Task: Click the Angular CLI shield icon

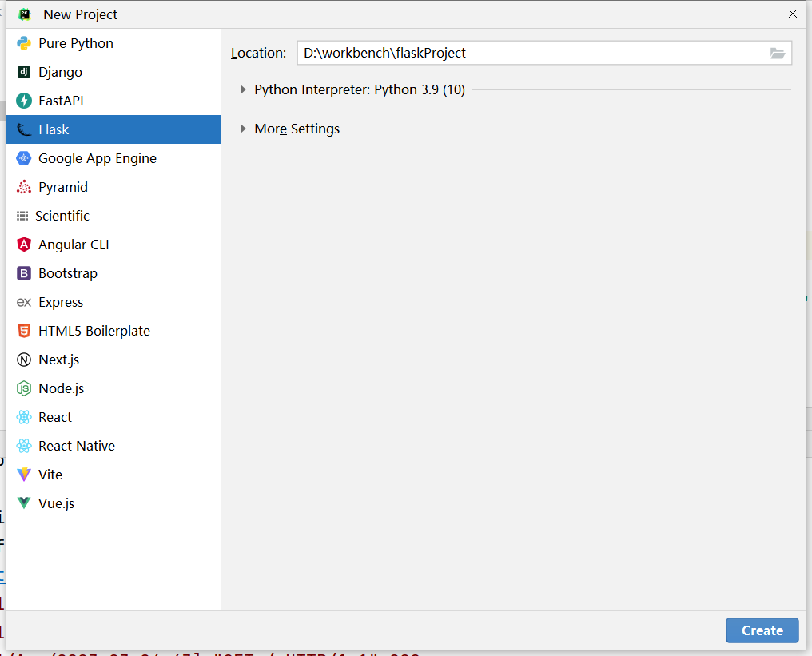Action: 24,245
